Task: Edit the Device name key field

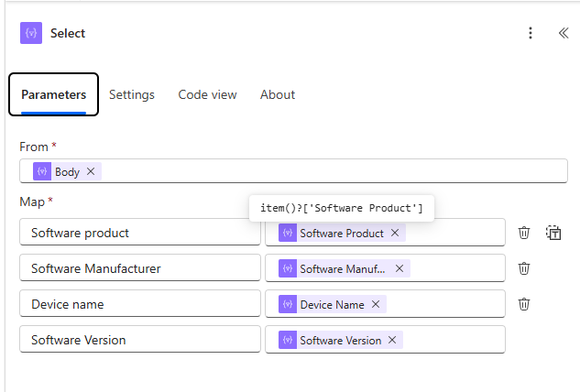Action: (140, 303)
